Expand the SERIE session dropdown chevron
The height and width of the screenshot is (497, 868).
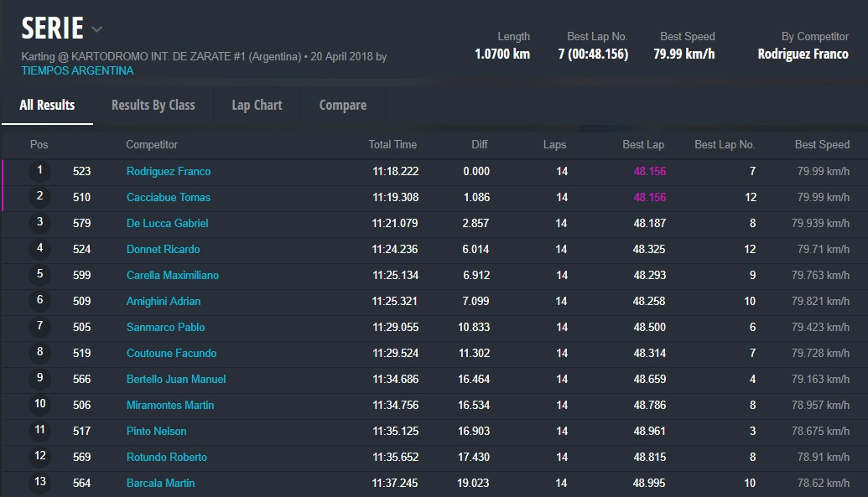(96, 29)
